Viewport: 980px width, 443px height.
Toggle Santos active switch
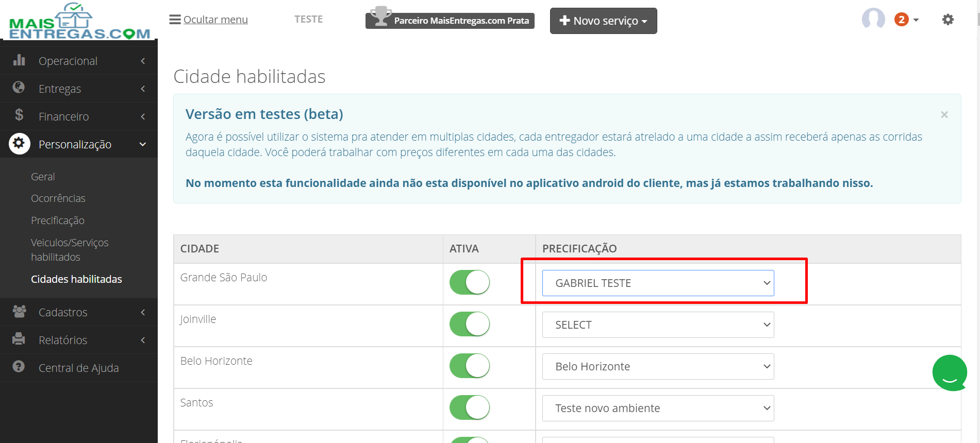click(470, 407)
